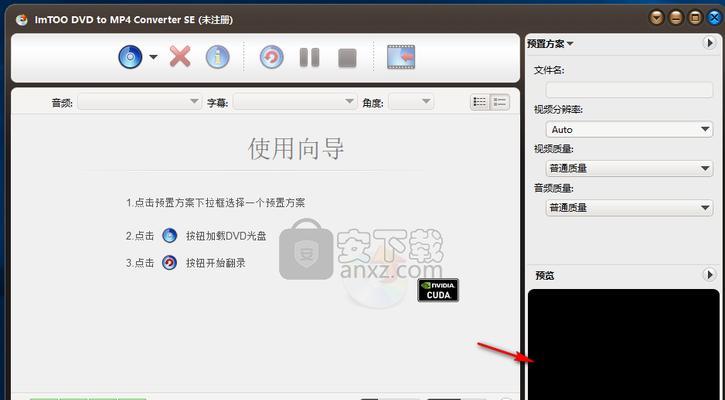
Task: Click the arrow button beside 预览 panel
Action: point(709,275)
